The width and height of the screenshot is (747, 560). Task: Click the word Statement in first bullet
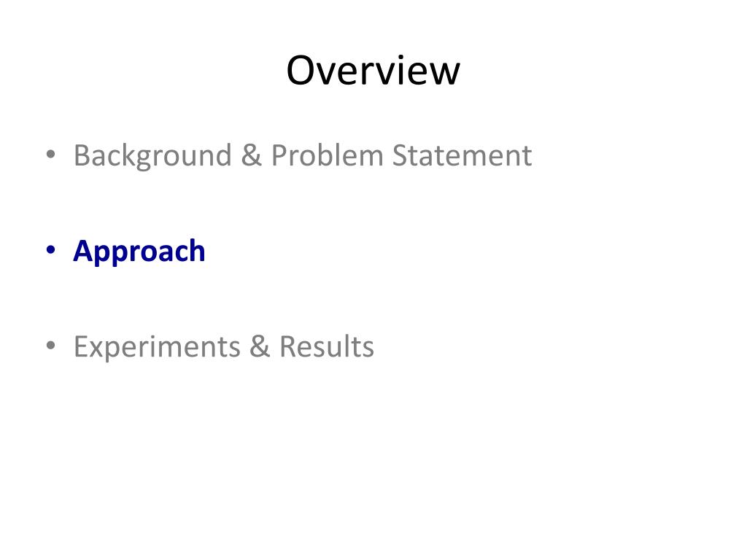462,155
